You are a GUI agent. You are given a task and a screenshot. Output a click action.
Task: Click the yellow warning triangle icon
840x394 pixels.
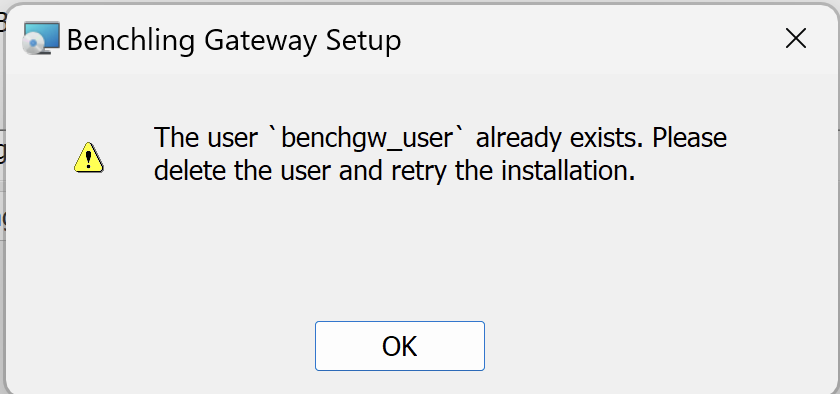pos(89,157)
